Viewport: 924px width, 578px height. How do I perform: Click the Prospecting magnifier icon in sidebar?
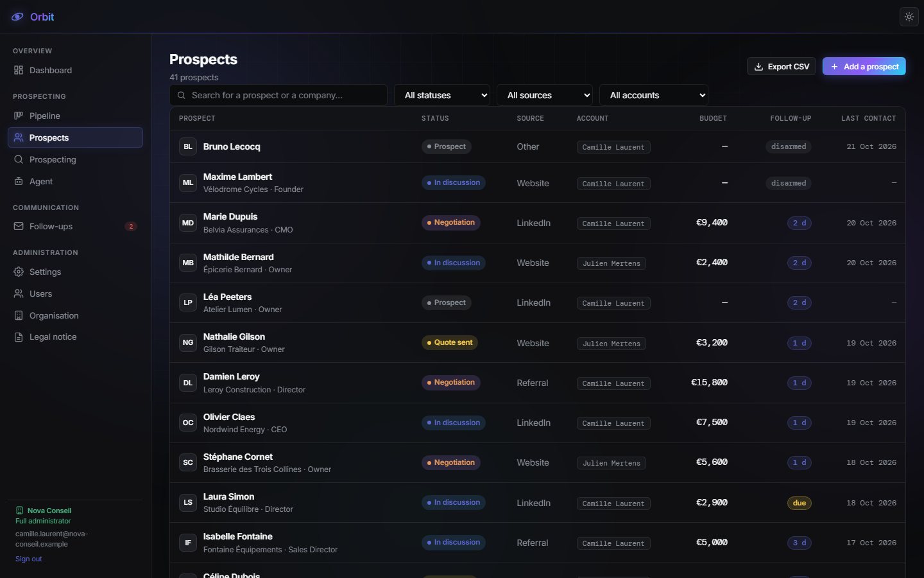coord(19,159)
